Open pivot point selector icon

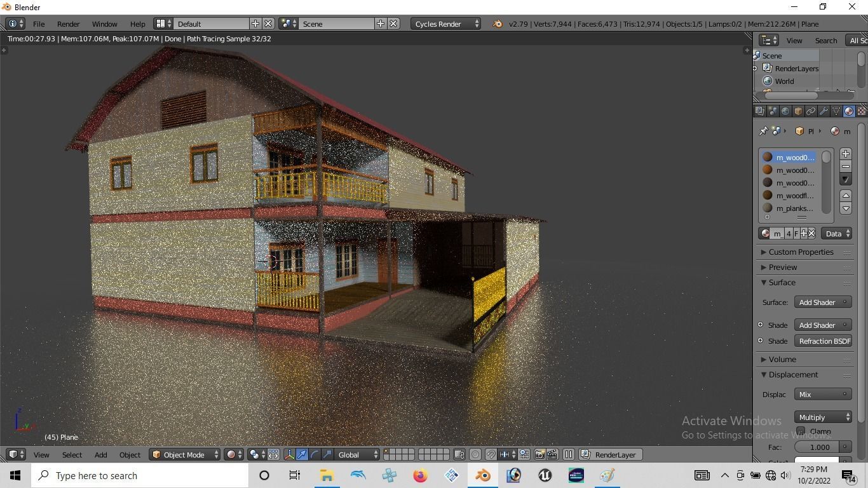pos(257,455)
